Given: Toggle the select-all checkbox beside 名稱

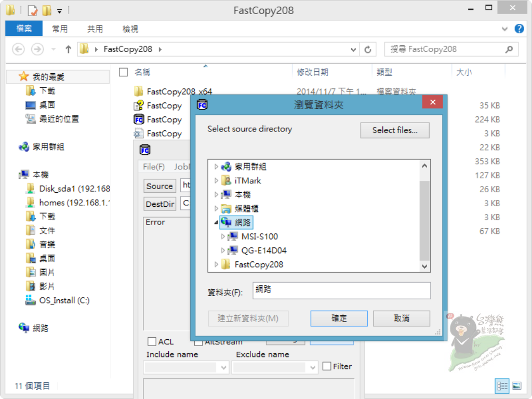Looking at the screenshot, I should (124, 72).
